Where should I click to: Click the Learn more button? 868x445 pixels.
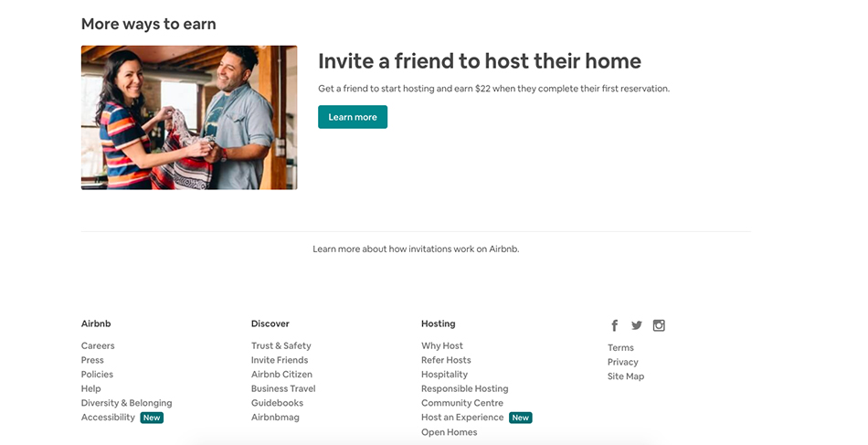353,117
